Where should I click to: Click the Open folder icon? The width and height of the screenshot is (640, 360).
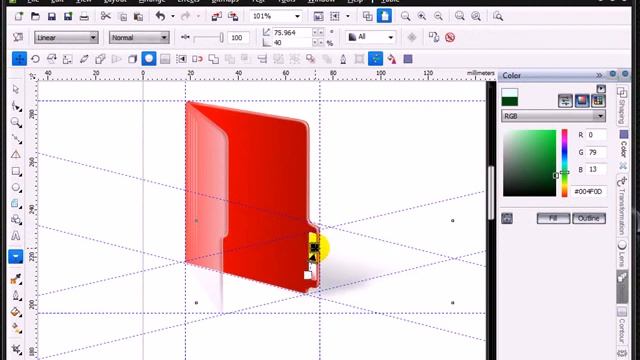[x=36, y=16]
